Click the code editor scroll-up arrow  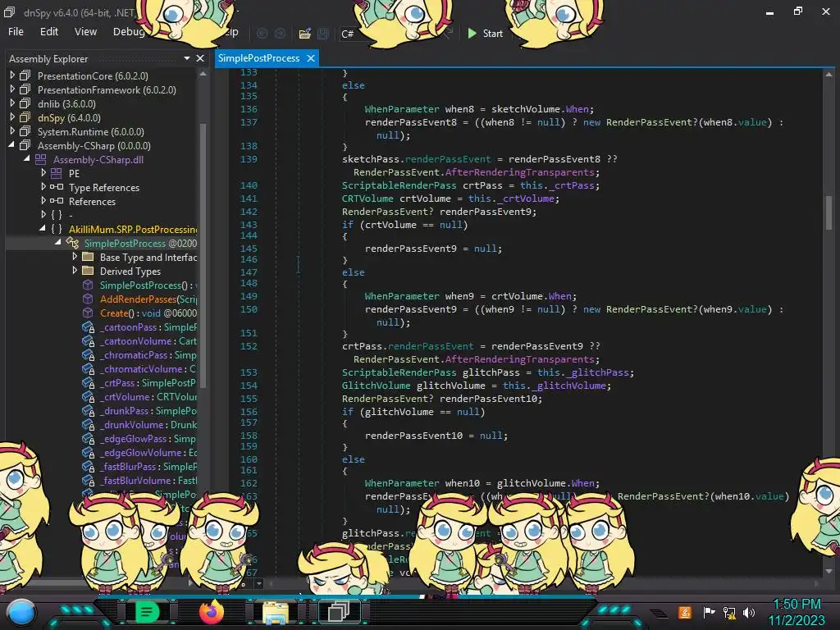pos(829,75)
